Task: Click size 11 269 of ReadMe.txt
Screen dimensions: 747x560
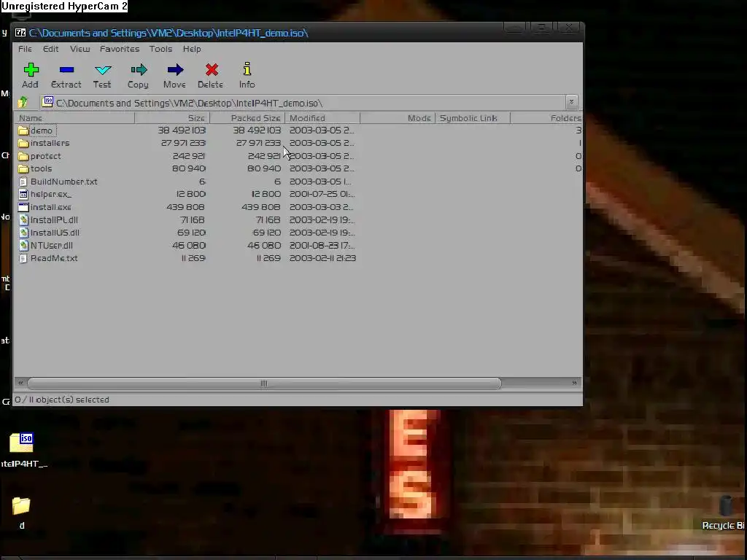Action: click(193, 259)
